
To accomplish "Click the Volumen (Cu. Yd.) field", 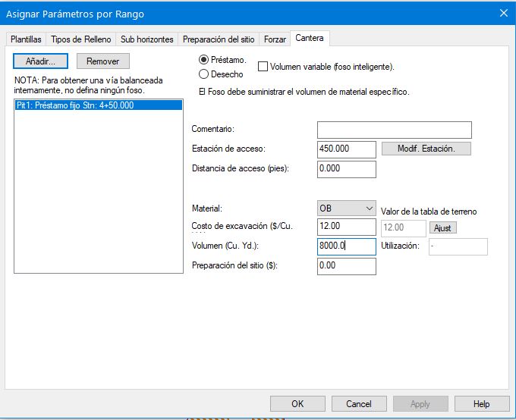I will click(x=346, y=246).
